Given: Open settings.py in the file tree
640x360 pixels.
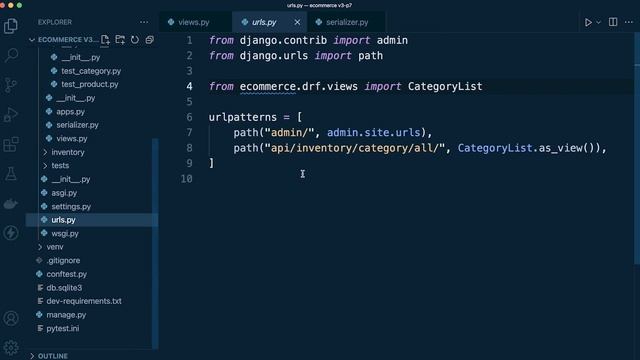Looking at the screenshot, I should tap(71, 207).
